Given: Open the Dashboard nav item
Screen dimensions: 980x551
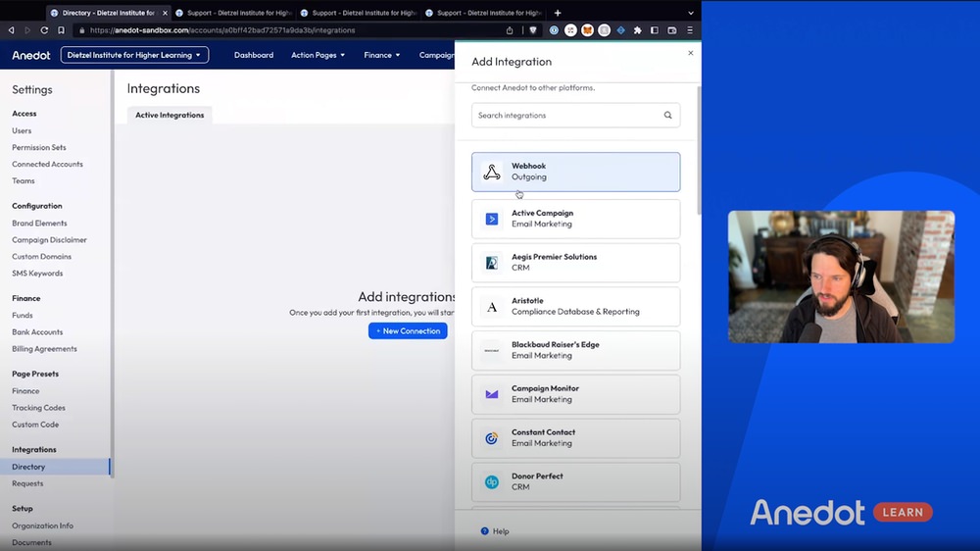Looking at the screenshot, I should [254, 55].
